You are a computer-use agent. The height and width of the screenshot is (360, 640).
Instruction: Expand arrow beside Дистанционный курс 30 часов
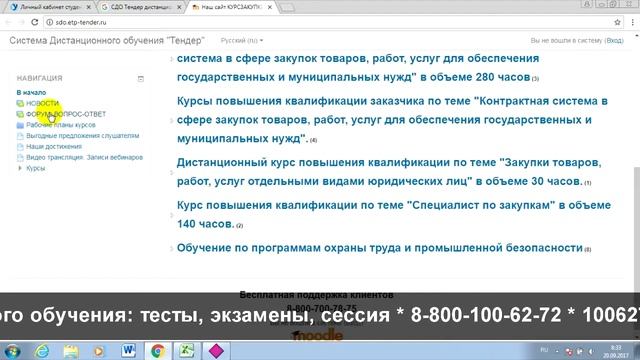(172, 172)
